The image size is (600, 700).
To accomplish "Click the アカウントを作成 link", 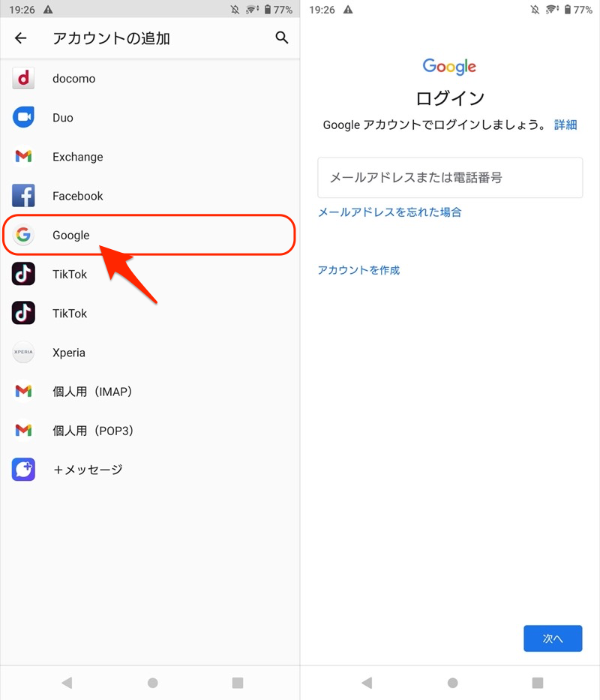I will coord(358,270).
